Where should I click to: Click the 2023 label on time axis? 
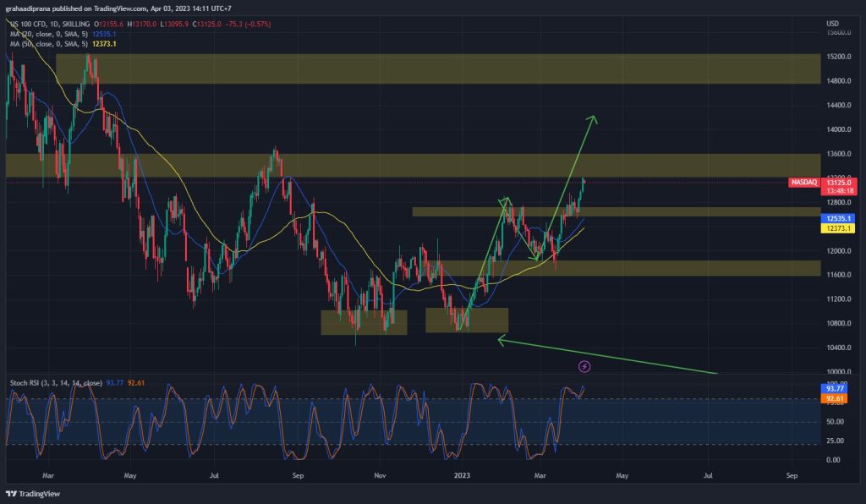(x=462, y=475)
